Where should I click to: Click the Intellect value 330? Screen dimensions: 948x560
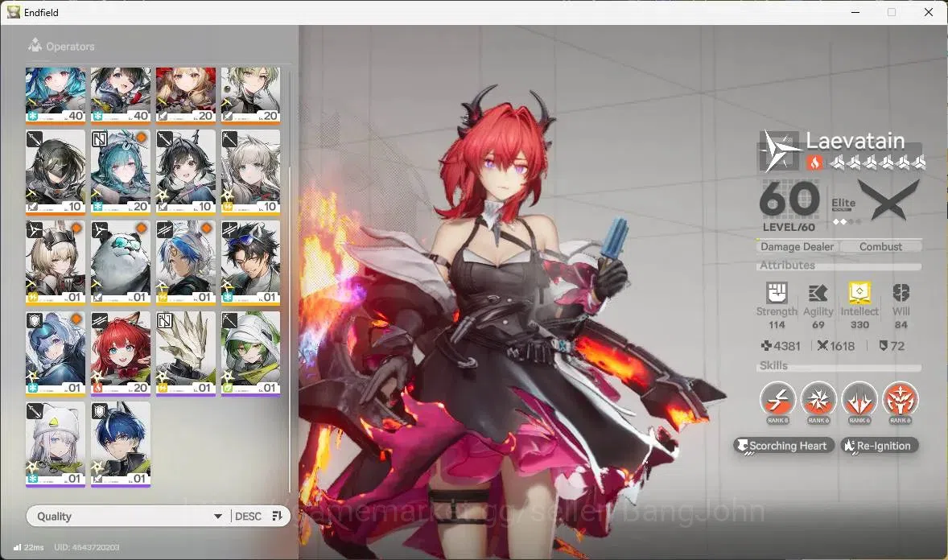[859, 325]
